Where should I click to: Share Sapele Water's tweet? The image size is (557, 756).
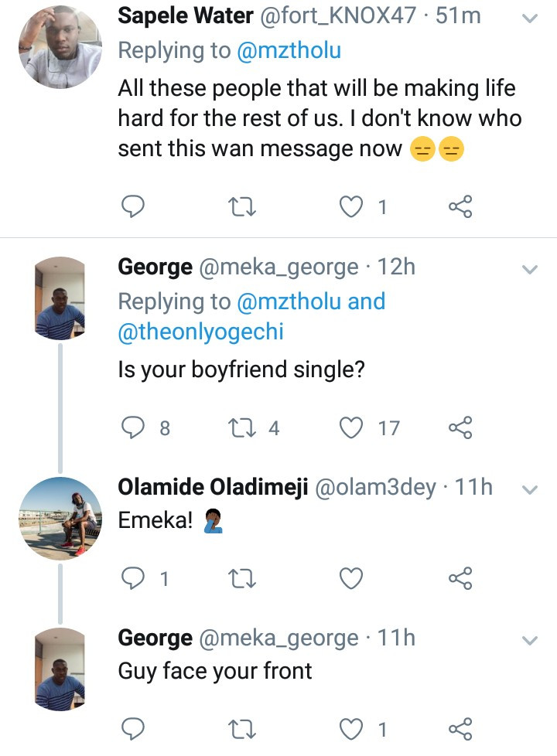click(460, 206)
